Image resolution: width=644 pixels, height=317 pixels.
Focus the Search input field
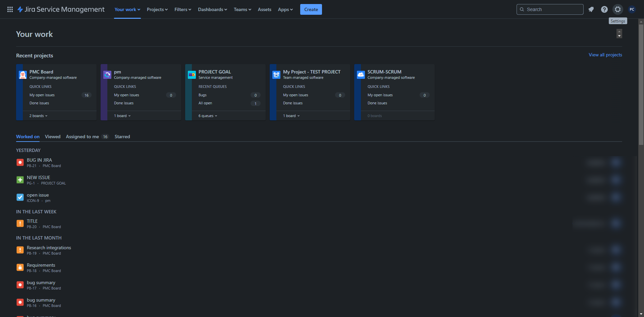(550, 9)
